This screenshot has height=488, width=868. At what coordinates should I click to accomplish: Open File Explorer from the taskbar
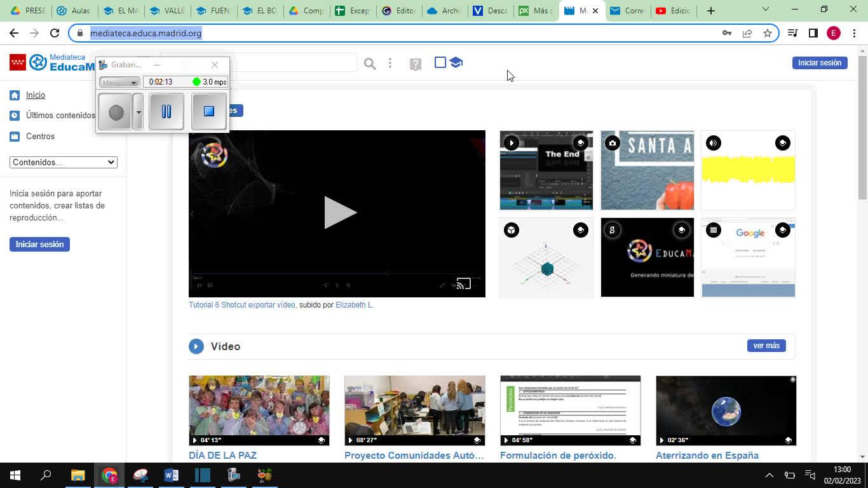tap(78, 475)
